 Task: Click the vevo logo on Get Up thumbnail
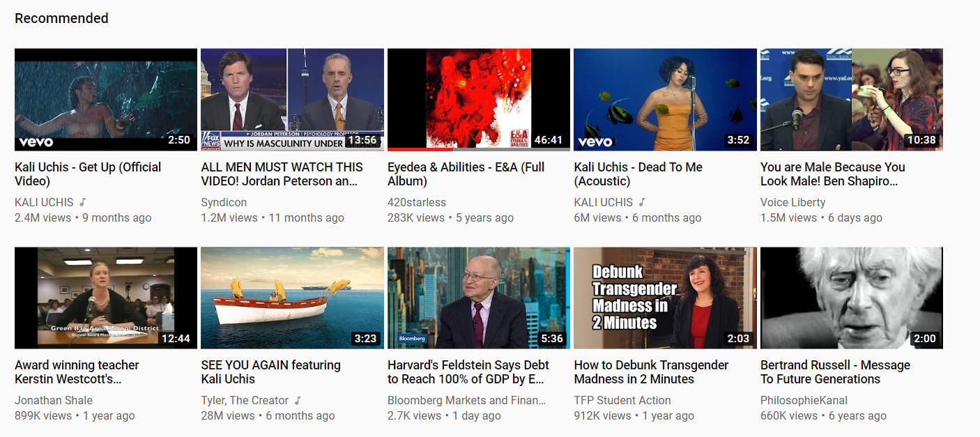coord(36,141)
